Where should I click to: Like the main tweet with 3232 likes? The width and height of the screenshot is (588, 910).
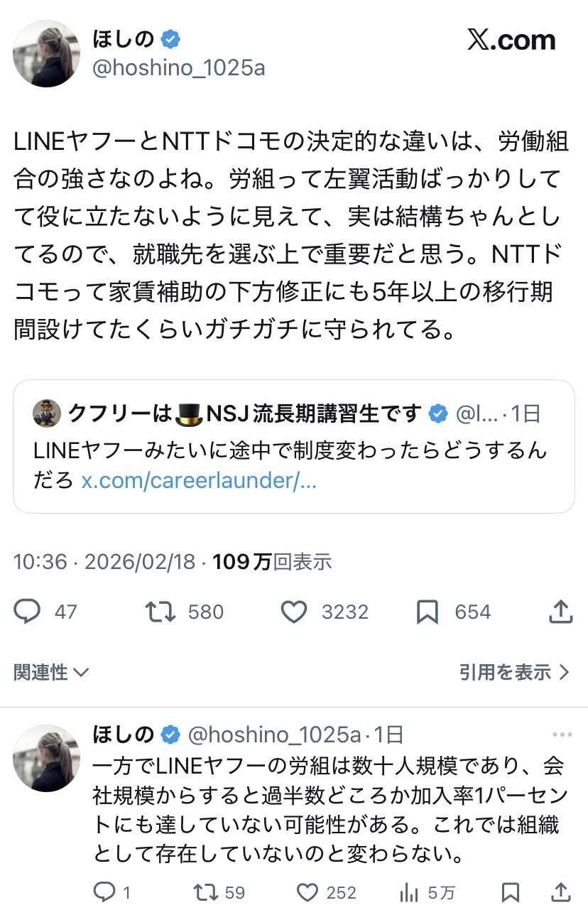tap(294, 612)
